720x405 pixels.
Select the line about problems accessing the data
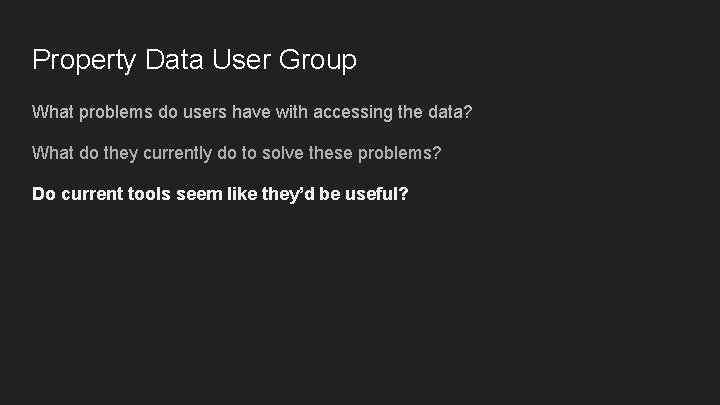(252, 112)
